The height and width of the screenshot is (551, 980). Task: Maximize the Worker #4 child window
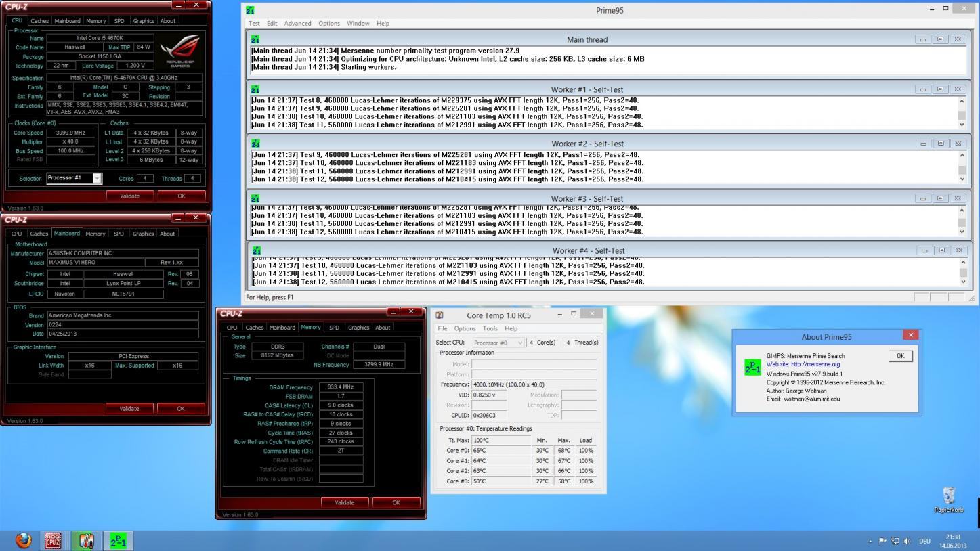[x=941, y=250]
